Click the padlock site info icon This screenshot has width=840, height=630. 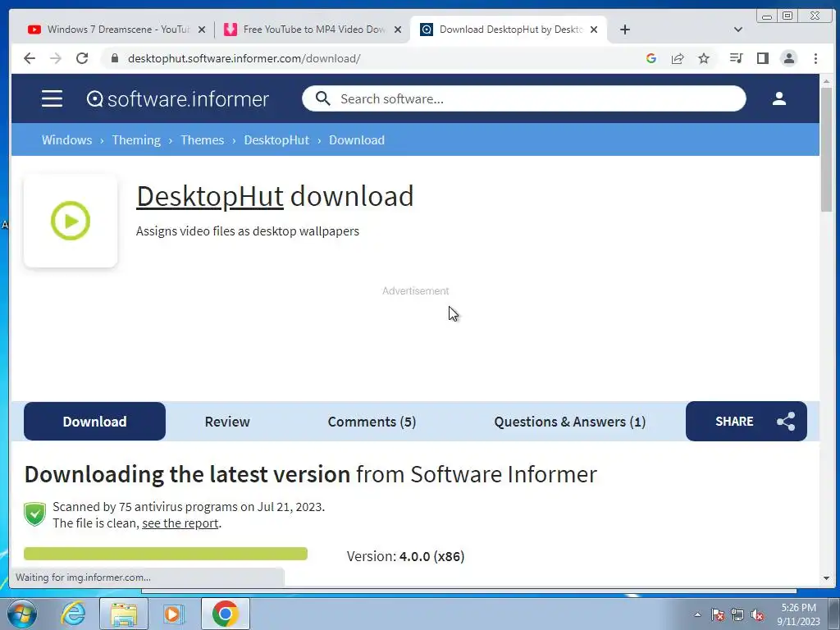115,58
